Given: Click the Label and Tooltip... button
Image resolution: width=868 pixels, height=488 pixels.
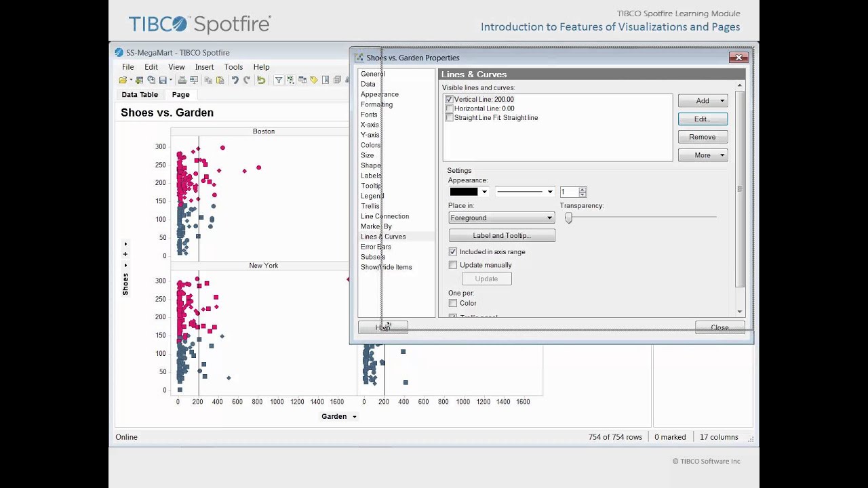Looking at the screenshot, I should click(502, 236).
